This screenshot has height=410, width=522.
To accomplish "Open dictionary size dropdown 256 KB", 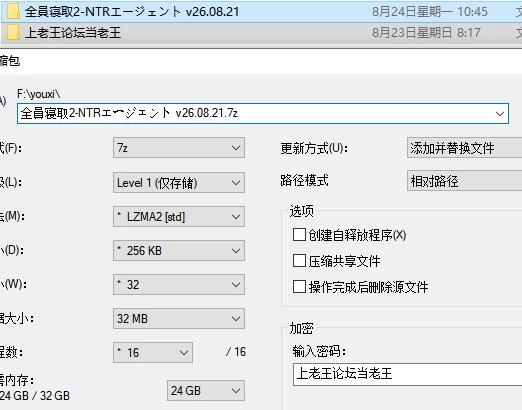I will [x=179, y=250].
